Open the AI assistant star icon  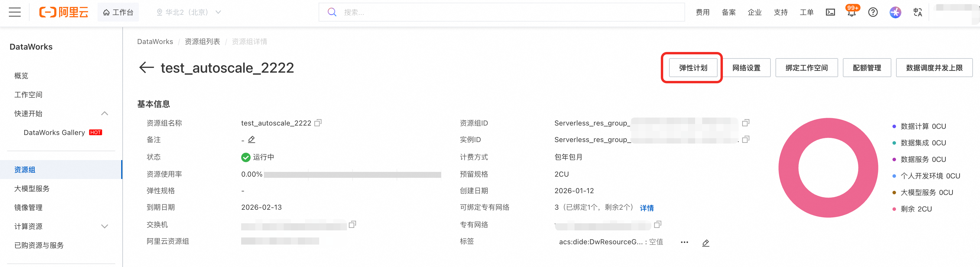tap(895, 12)
